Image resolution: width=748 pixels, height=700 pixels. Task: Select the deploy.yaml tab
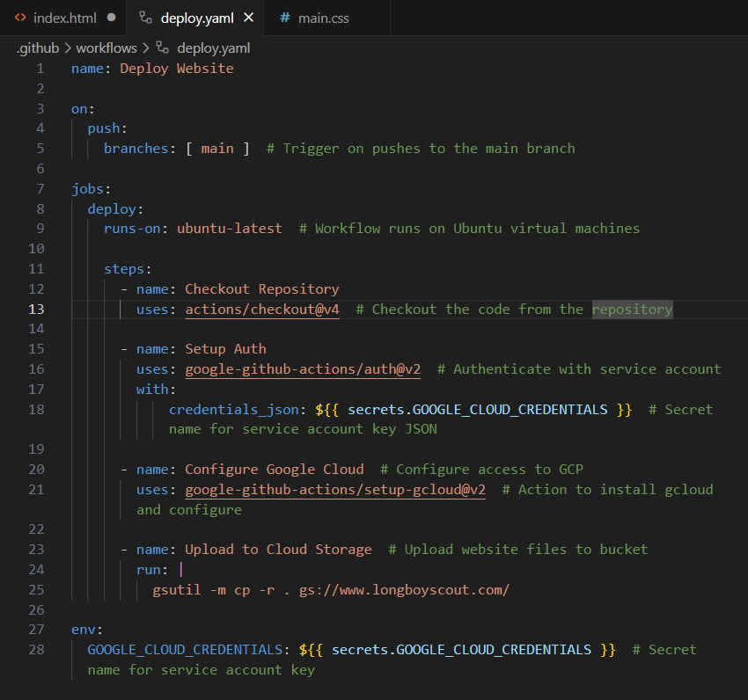[199, 18]
